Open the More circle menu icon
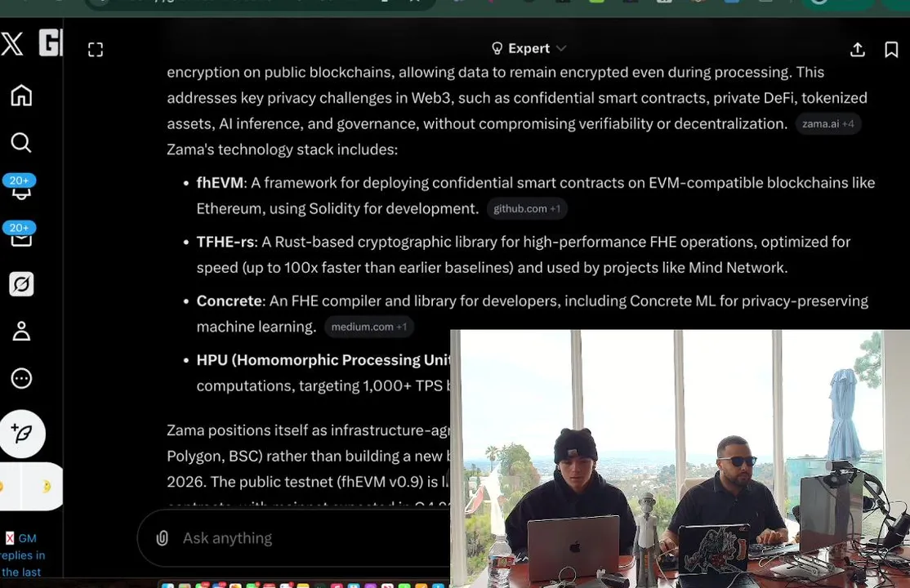Image resolution: width=910 pixels, height=588 pixels. point(21,378)
